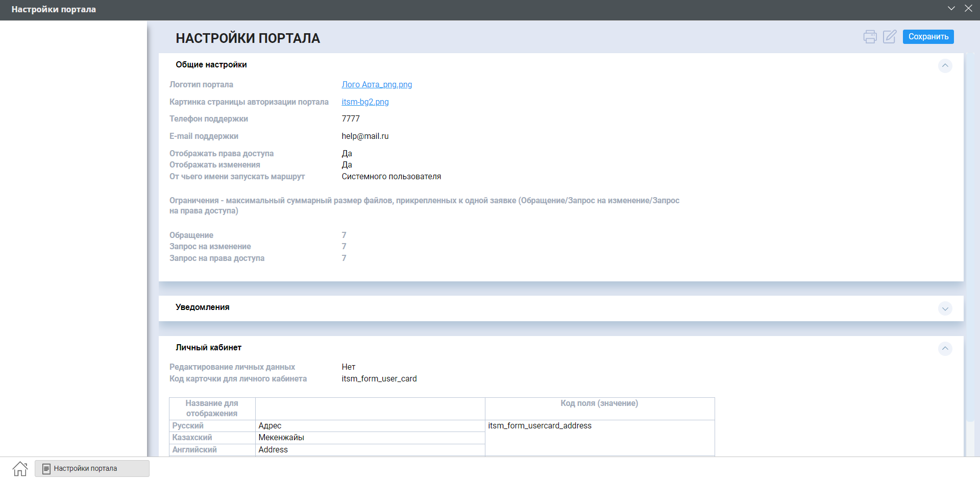Click the itsm_form_usercard_address cell
Viewport: 980px width, 479px height.
(x=600, y=438)
